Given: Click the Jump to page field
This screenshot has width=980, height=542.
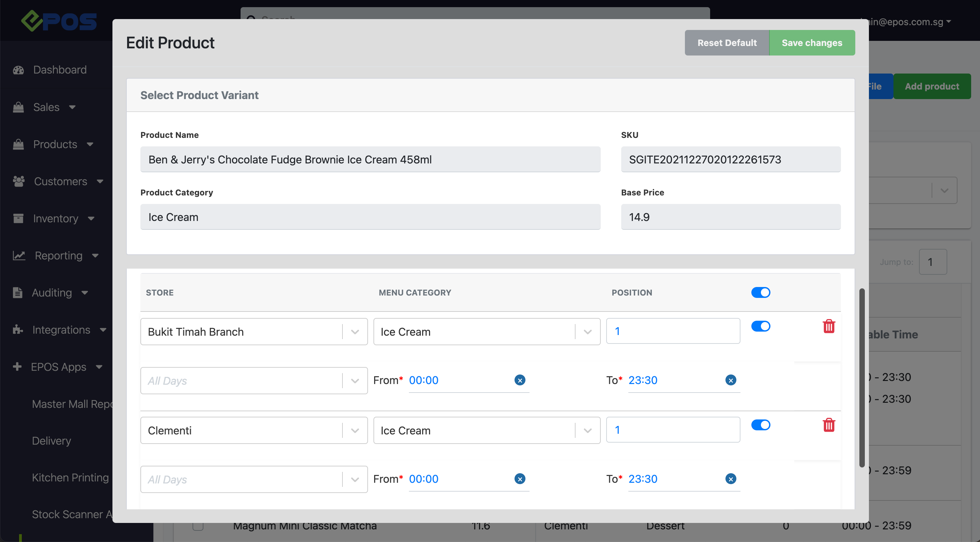Looking at the screenshot, I should click(933, 262).
